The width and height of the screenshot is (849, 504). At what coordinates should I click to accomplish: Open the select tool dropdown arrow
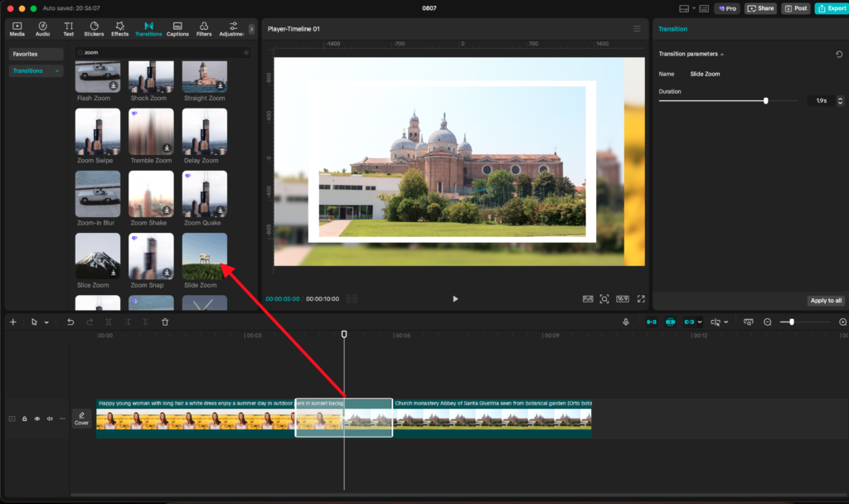[46, 322]
